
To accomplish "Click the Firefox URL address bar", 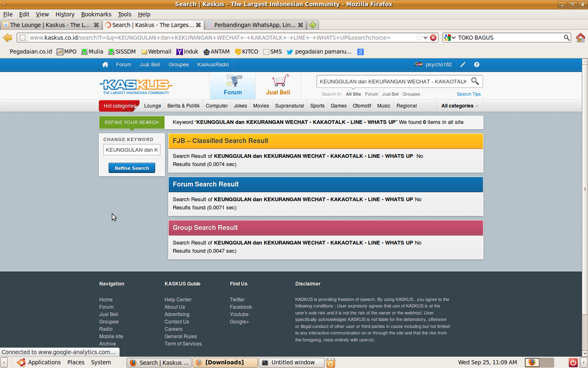I will (220, 38).
